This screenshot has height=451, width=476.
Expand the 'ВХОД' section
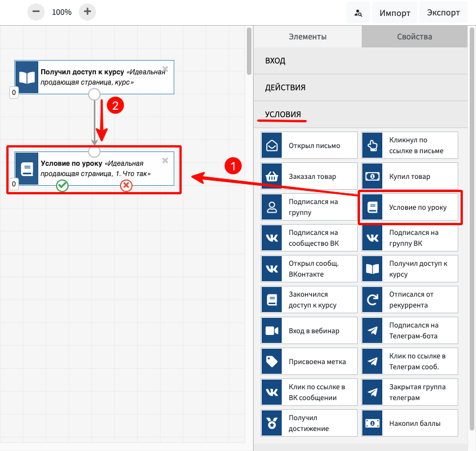(364, 61)
